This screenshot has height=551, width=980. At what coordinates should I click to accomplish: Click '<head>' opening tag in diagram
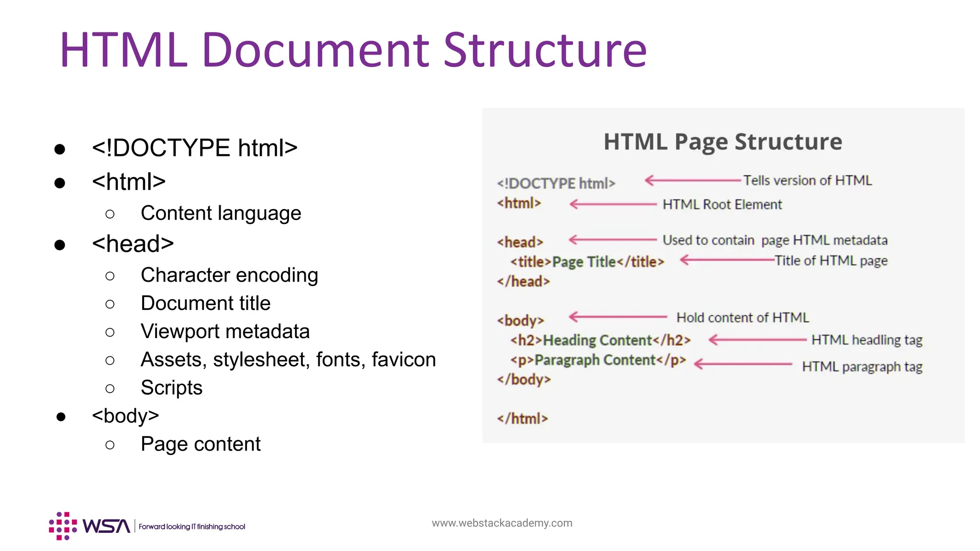[520, 242]
